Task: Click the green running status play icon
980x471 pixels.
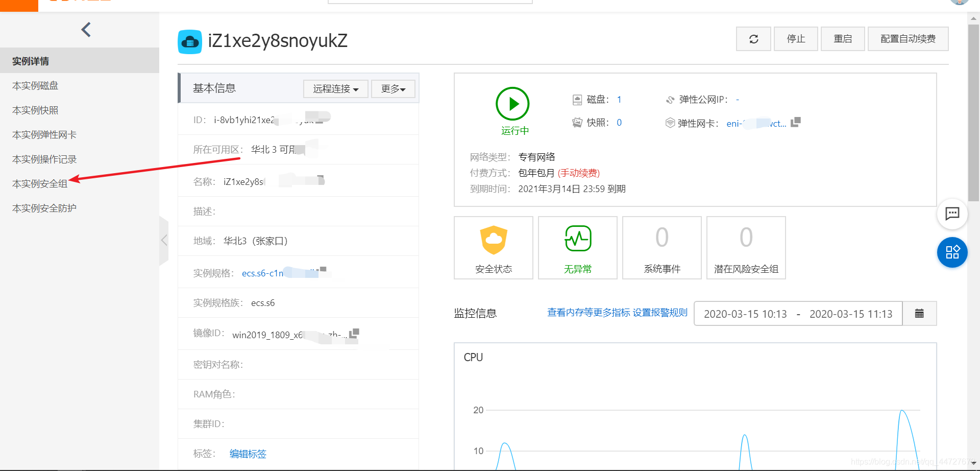Action: tap(512, 104)
